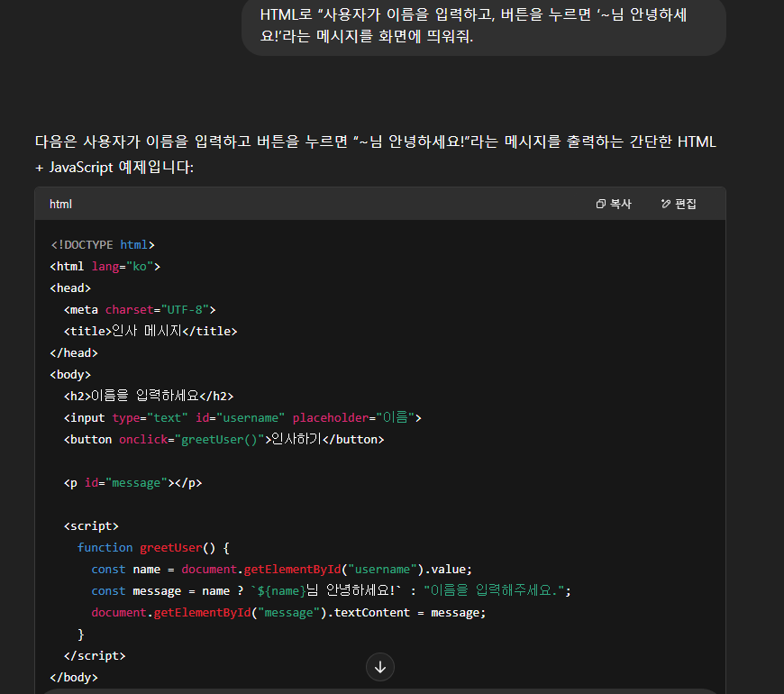Viewport: 784px width, 694px height.
Task: Click the '<html lang="ko">' code line
Action: click(x=105, y=267)
